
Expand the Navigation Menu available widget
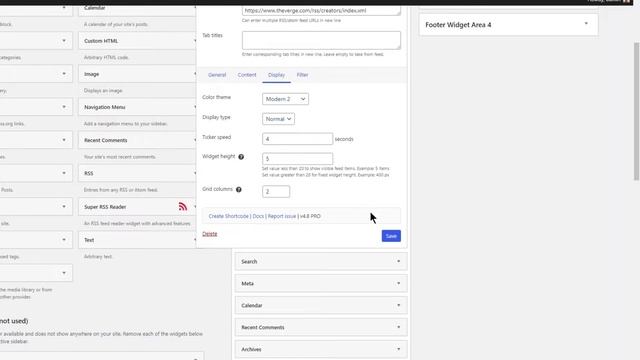pyautogui.click(x=137, y=107)
